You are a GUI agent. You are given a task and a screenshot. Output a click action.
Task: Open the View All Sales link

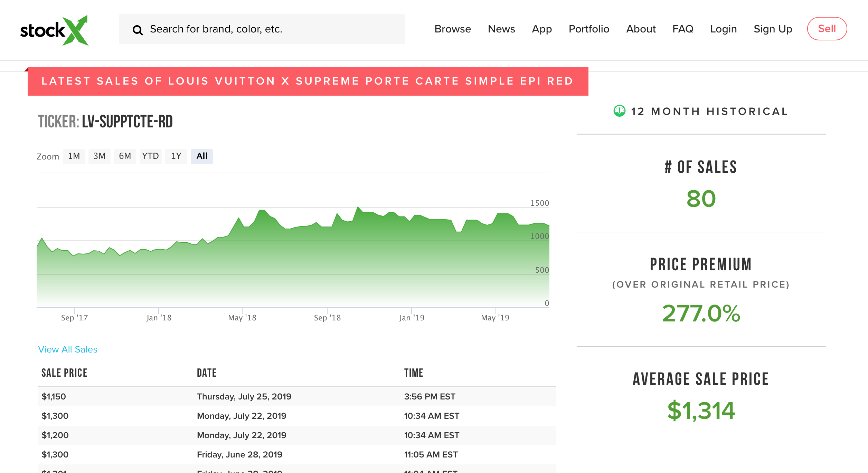coord(68,349)
